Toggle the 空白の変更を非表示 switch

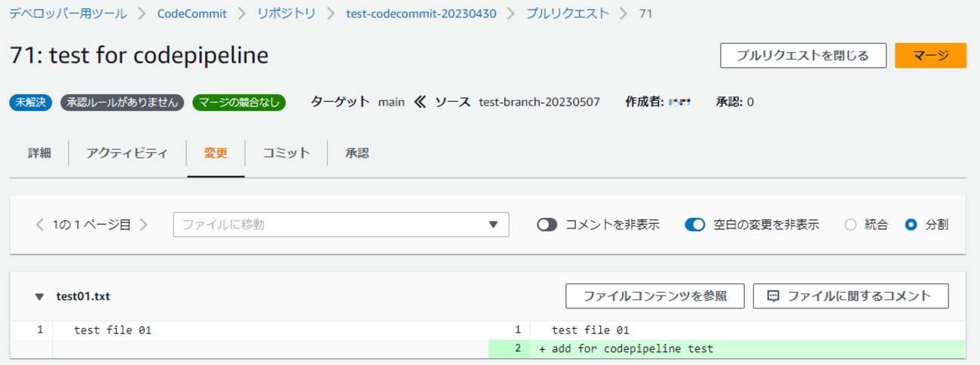(695, 225)
